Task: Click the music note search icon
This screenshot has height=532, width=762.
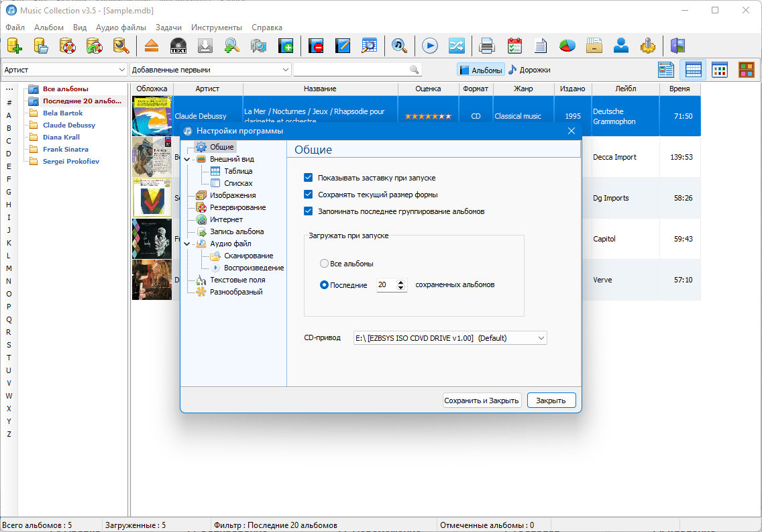Action: pos(400,46)
